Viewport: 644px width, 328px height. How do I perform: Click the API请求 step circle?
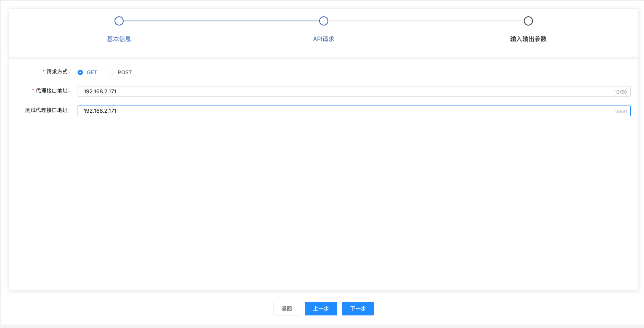324,21
